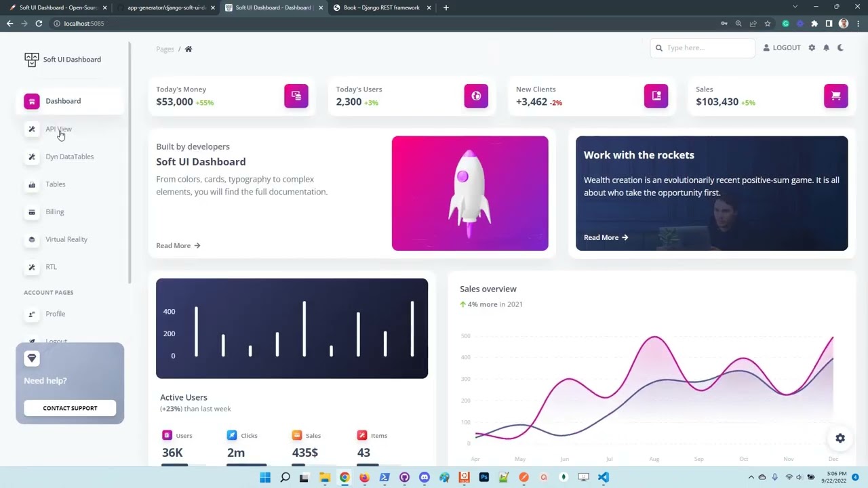Focus the Type here search field

point(703,47)
